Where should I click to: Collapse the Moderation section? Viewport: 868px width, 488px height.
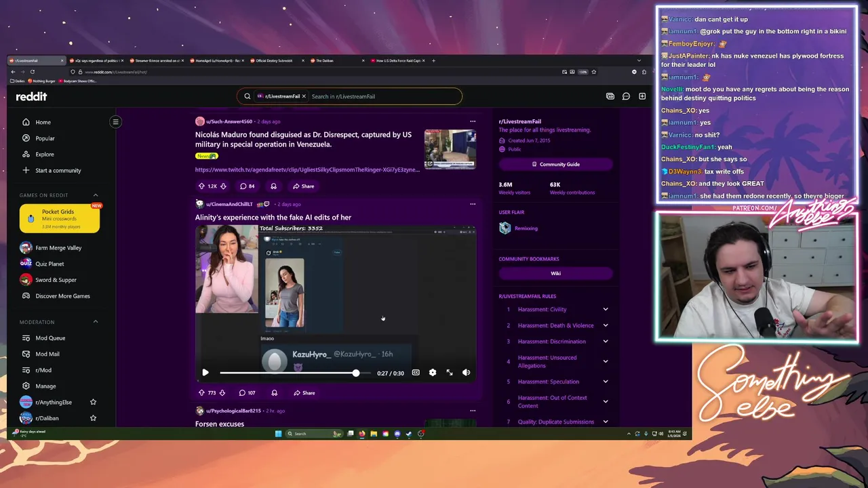coord(96,322)
